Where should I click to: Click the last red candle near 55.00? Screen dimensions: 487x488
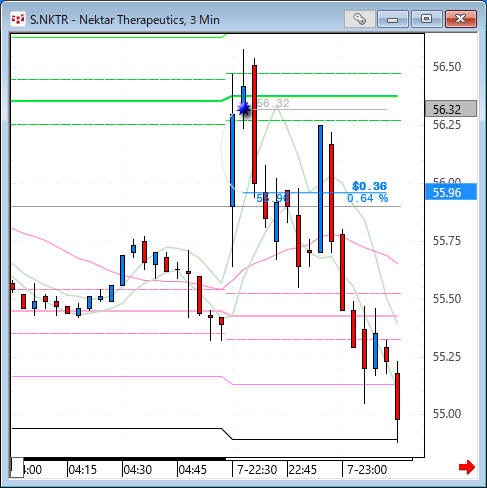397,396
